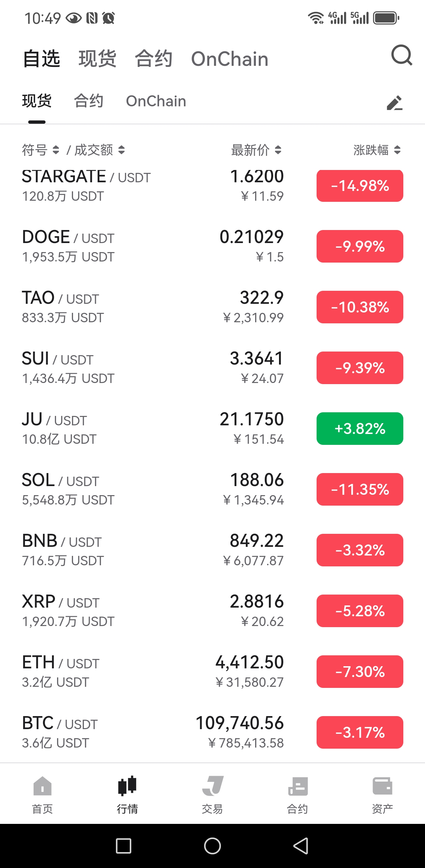Tap the green +3.82% JU badge
This screenshot has height=868, width=425.
tap(360, 429)
